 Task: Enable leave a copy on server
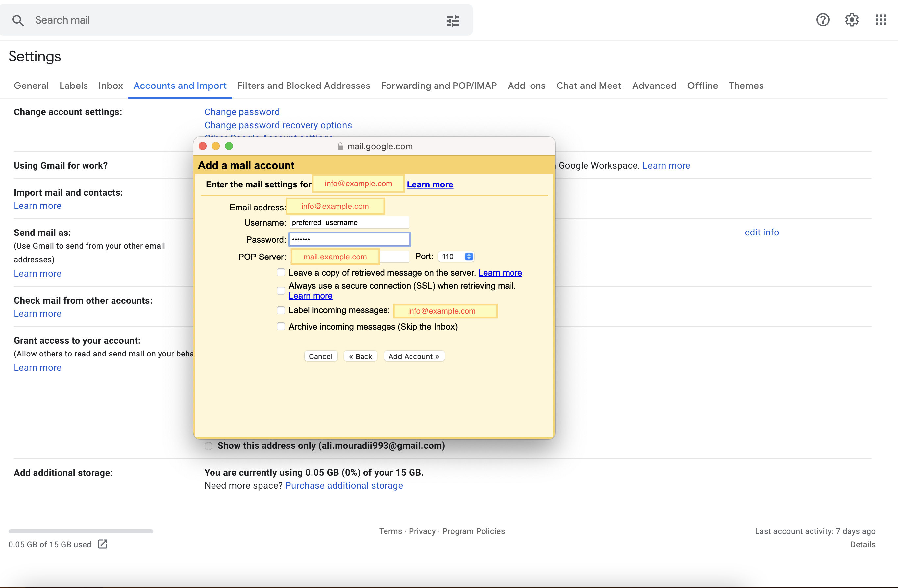(x=281, y=272)
